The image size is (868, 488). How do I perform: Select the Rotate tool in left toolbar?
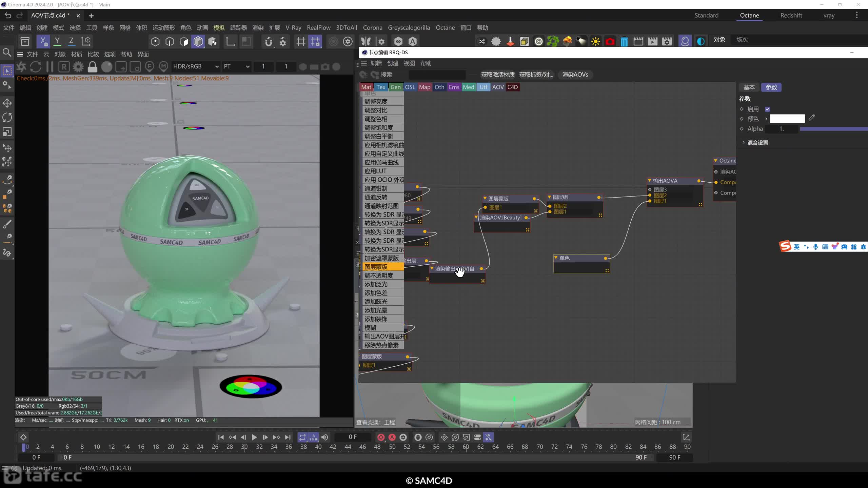tap(7, 117)
